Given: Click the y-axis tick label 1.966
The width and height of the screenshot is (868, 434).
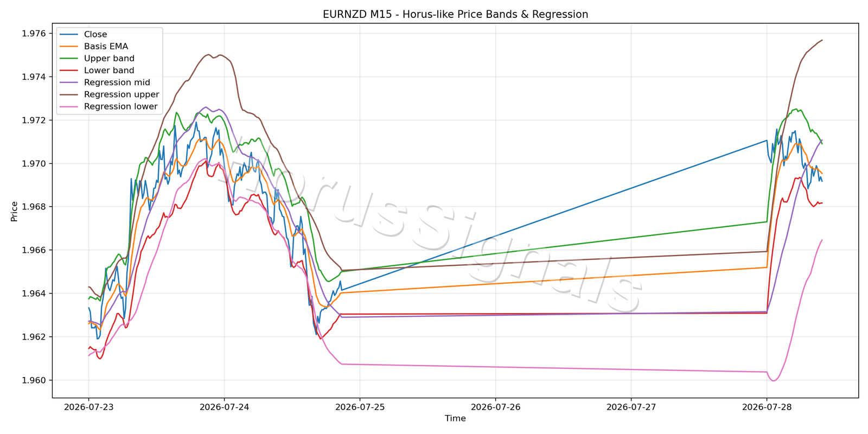Looking at the screenshot, I should pos(34,250).
